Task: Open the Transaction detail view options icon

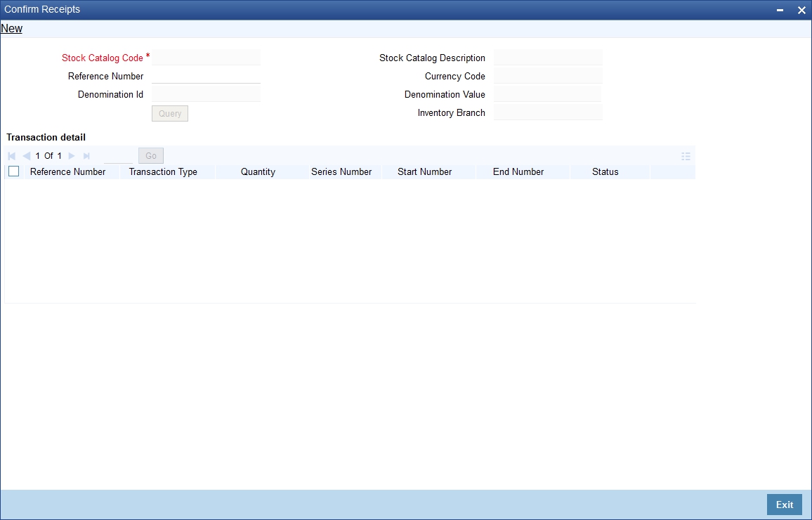Action: (x=686, y=156)
